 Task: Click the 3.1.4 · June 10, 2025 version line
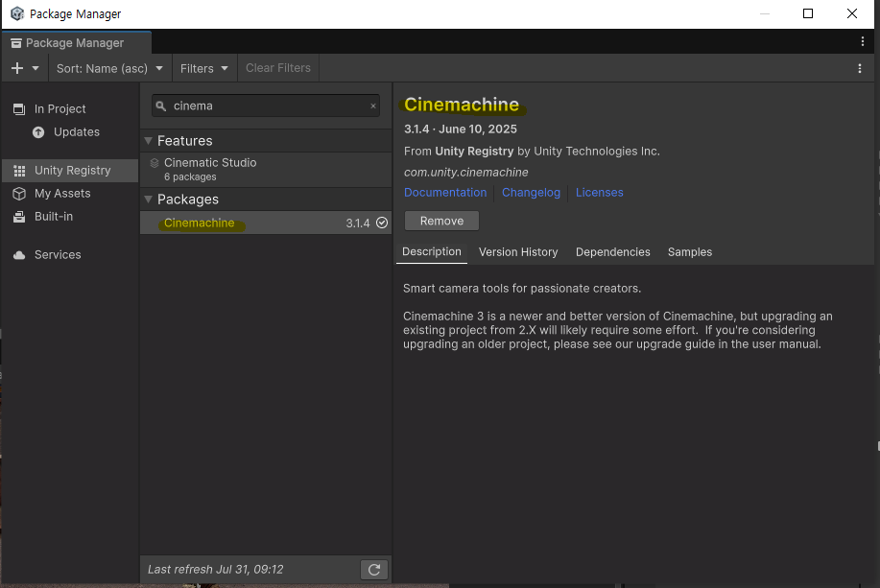tap(461, 129)
